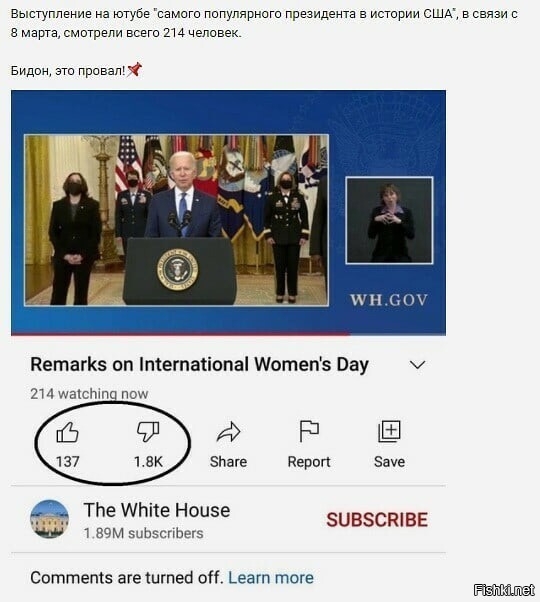Click the sign language interpreter inset
The height and width of the screenshot is (602, 540).
coord(390,220)
